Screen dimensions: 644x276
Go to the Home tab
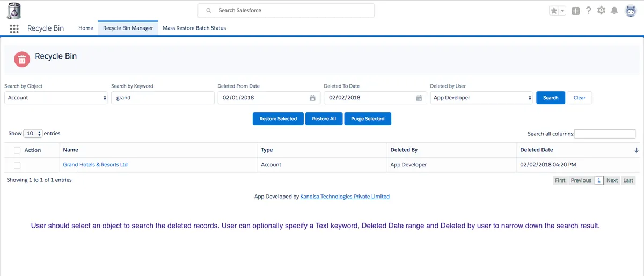point(86,28)
